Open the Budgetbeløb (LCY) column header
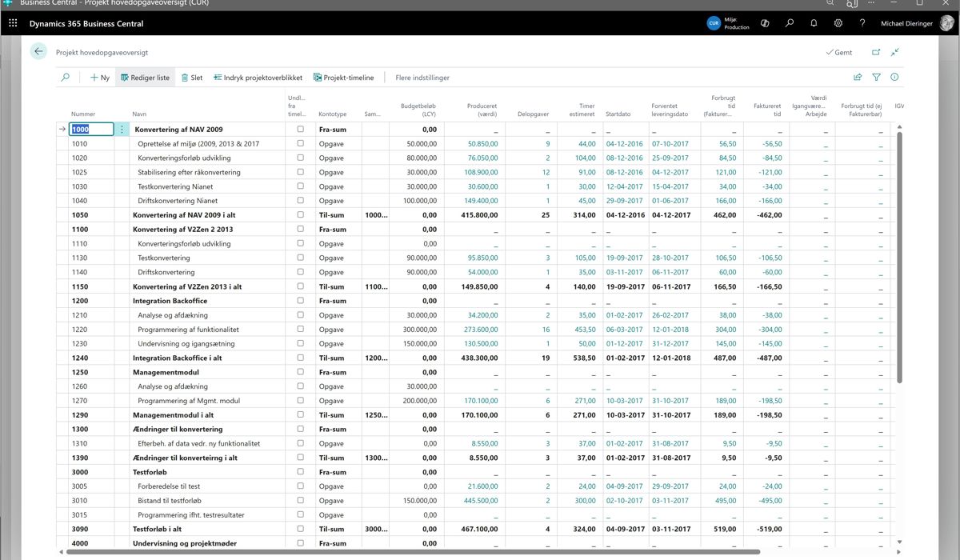 [418, 110]
